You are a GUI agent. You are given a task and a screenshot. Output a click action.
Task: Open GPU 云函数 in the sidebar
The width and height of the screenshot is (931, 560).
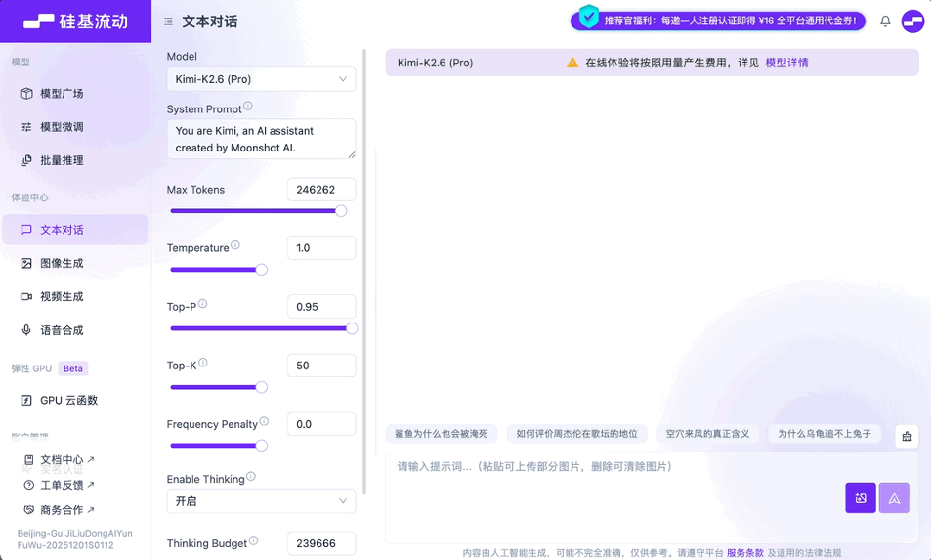[x=75, y=400]
